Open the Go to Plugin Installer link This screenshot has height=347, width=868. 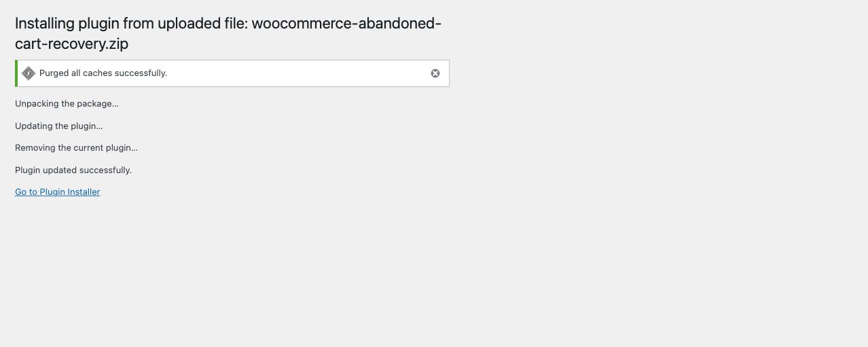coord(58,192)
